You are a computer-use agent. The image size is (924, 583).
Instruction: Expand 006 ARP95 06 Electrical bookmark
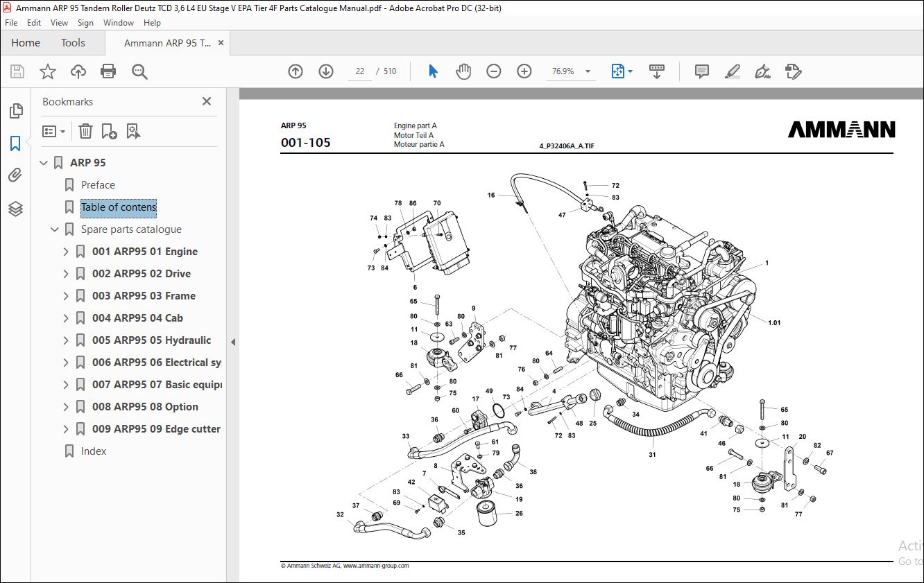tap(66, 363)
